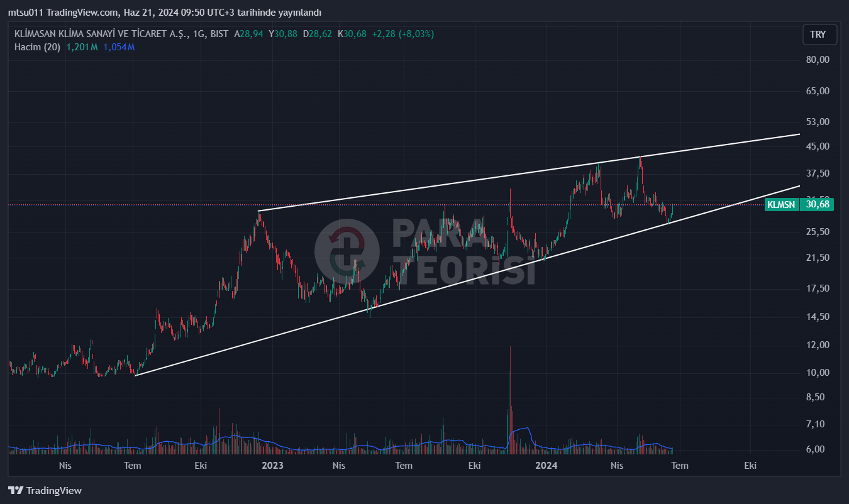This screenshot has width=849, height=504.
Task: Click the Nis label after 2023
Action: point(339,466)
